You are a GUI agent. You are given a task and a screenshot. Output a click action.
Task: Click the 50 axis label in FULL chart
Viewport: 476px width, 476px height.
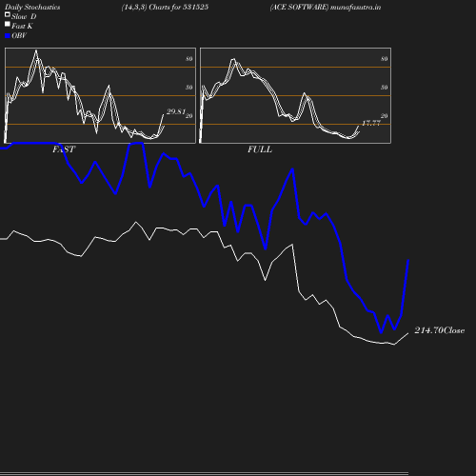click(x=385, y=88)
